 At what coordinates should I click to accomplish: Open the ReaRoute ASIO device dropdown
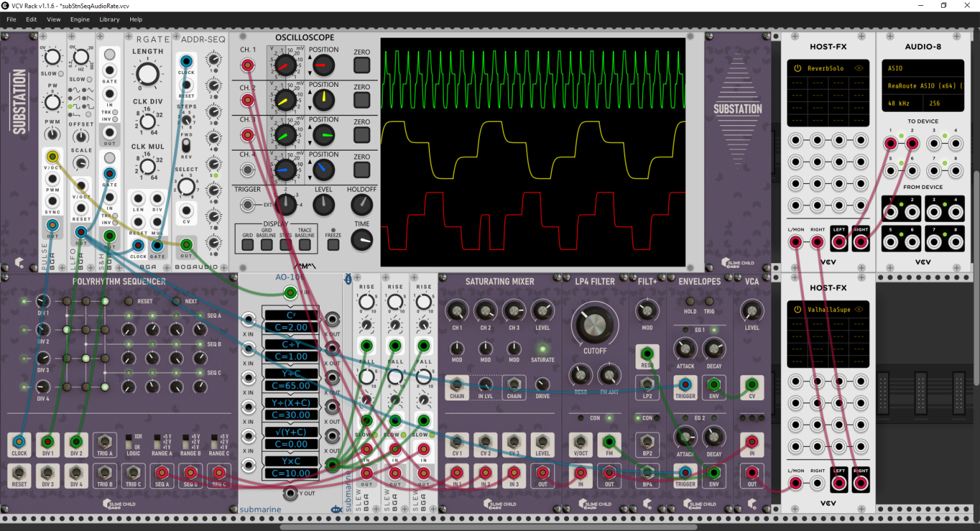[923, 86]
